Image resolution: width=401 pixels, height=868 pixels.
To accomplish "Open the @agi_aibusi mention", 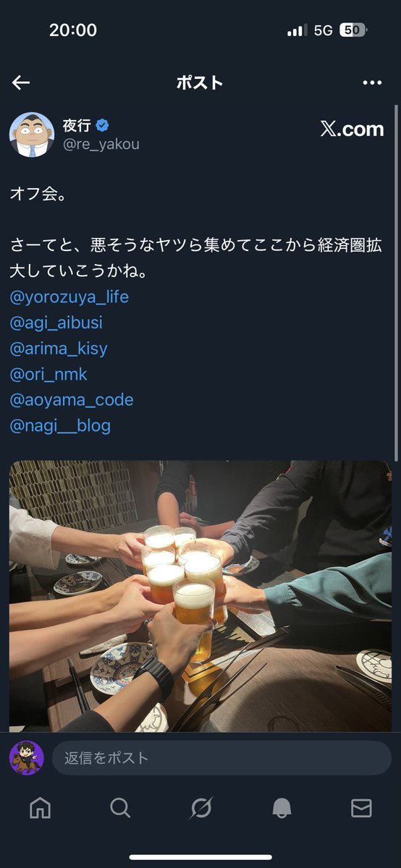I will coord(56,323).
